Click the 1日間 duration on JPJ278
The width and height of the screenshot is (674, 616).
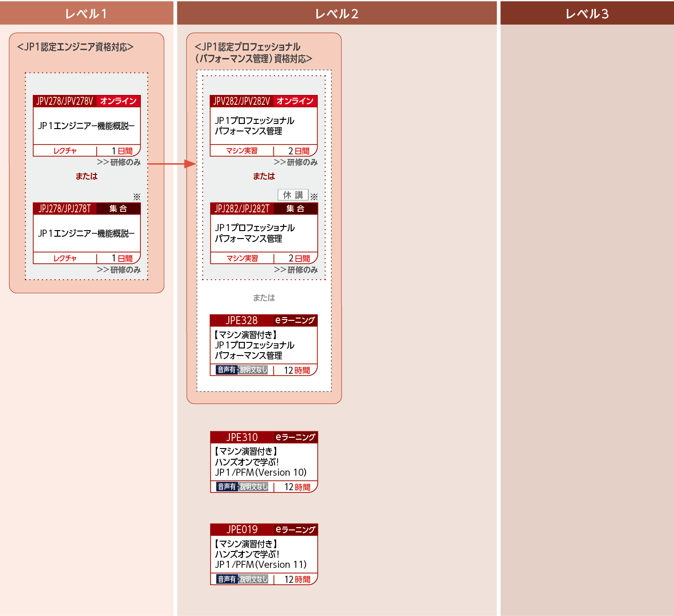pyautogui.click(x=122, y=259)
